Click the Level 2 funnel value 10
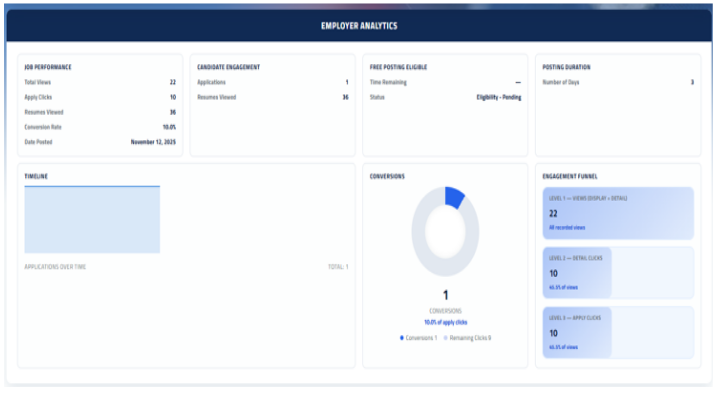 553,274
